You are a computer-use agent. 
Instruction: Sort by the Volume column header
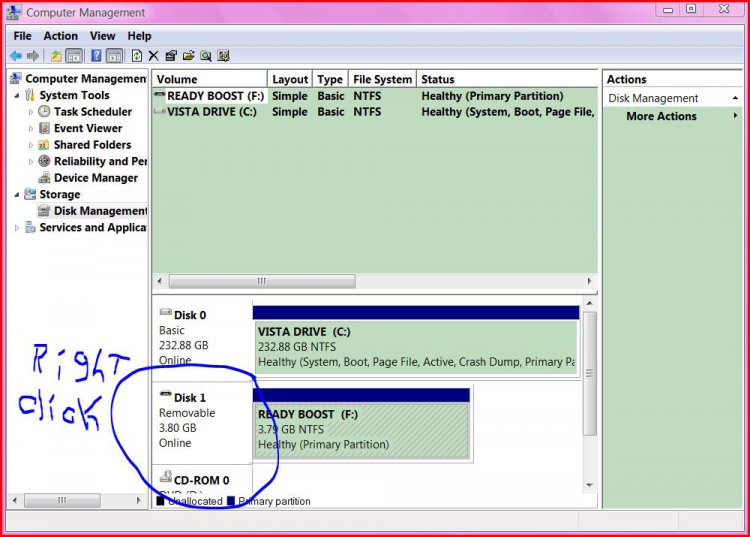(x=210, y=79)
